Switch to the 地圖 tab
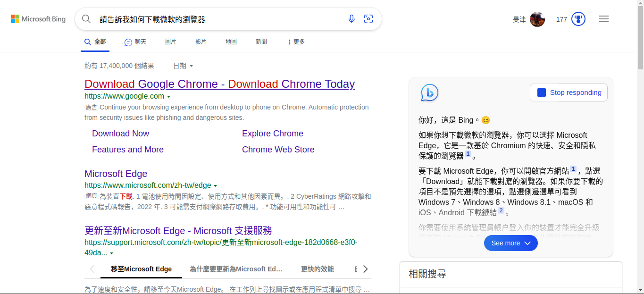 (231, 42)
